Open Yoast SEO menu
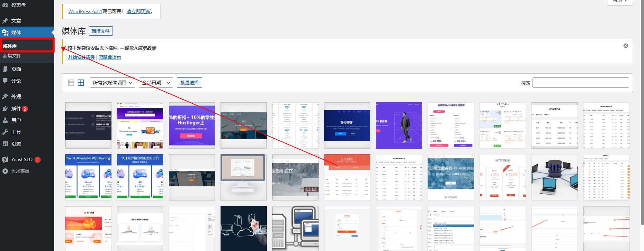 coord(22,159)
